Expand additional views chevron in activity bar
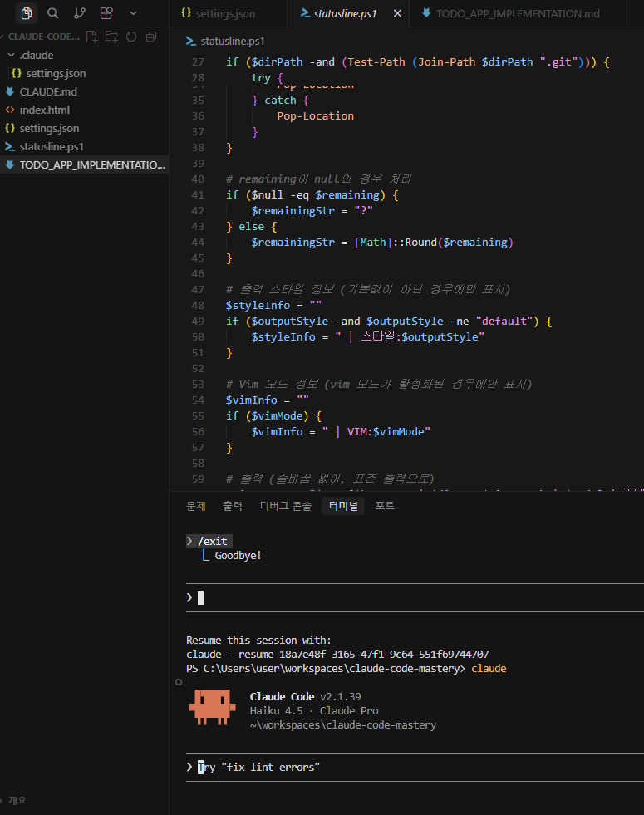Image resolution: width=644 pixels, height=815 pixels. pyautogui.click(x=133, y=13)
